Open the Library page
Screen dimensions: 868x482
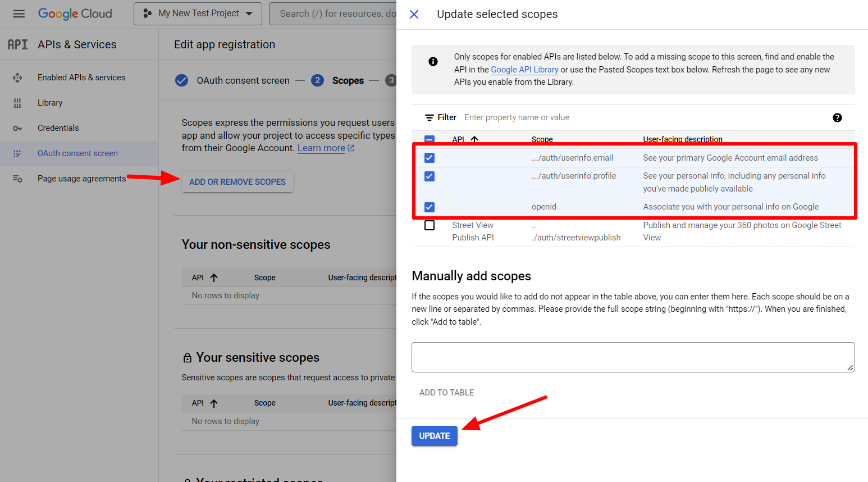[50, 103]
